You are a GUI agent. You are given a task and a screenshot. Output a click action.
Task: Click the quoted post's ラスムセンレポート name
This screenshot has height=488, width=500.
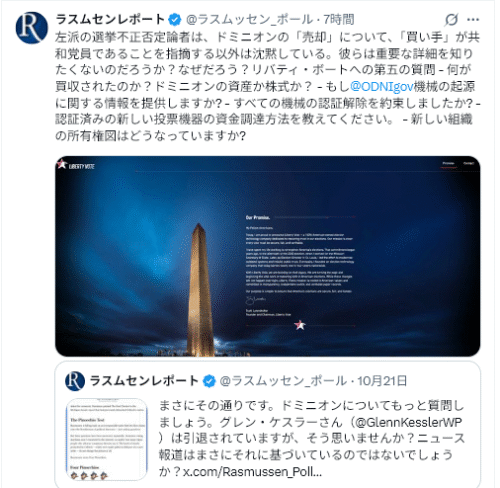[144, 381]
